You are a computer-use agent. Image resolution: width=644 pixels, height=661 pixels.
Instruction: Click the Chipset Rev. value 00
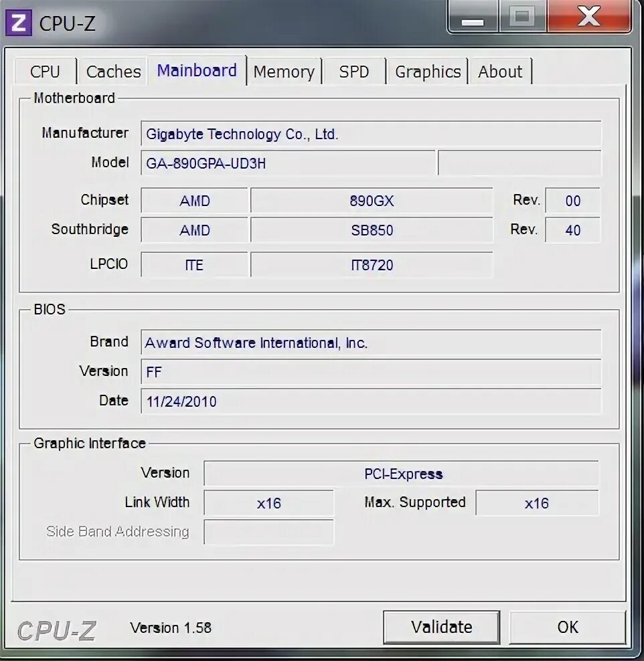pos(573,201)
